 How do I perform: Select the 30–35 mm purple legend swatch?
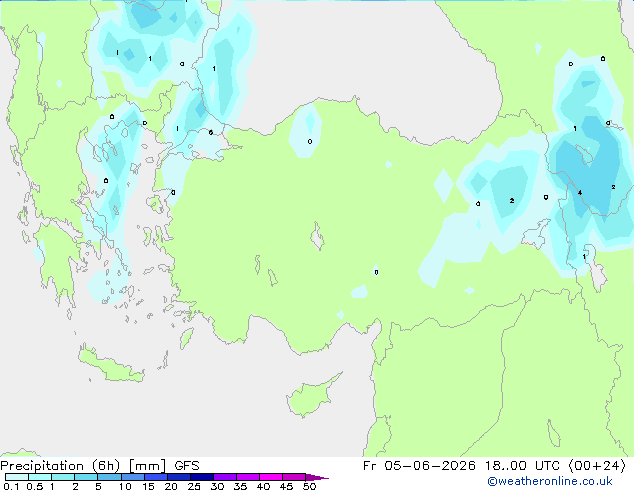pyautogui.click(x=224, y=477)
